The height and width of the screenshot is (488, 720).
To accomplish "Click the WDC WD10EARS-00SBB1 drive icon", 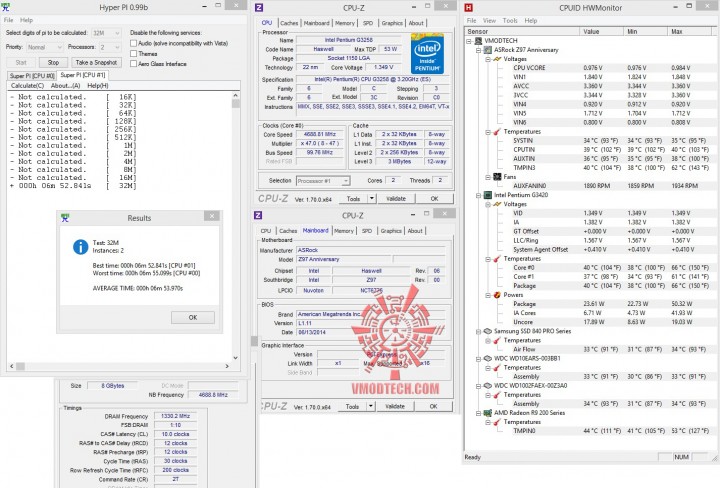I will (x=488, y=358).
